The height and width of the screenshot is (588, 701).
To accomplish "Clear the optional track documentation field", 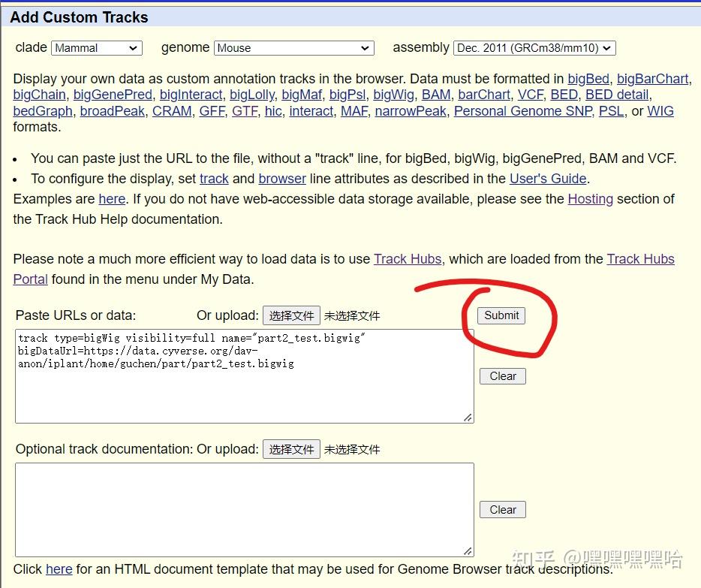I will click(502, 509).
